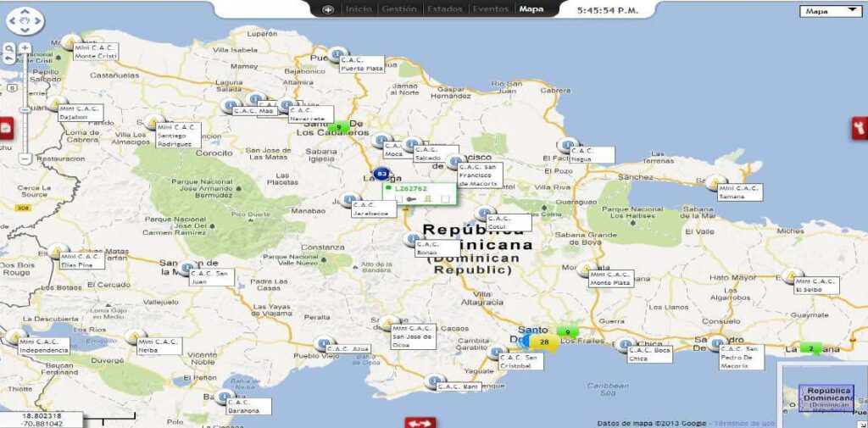Switch to the Estados tab
The width and height of the screenshot is (868, 428).
[x=444, y=9]
